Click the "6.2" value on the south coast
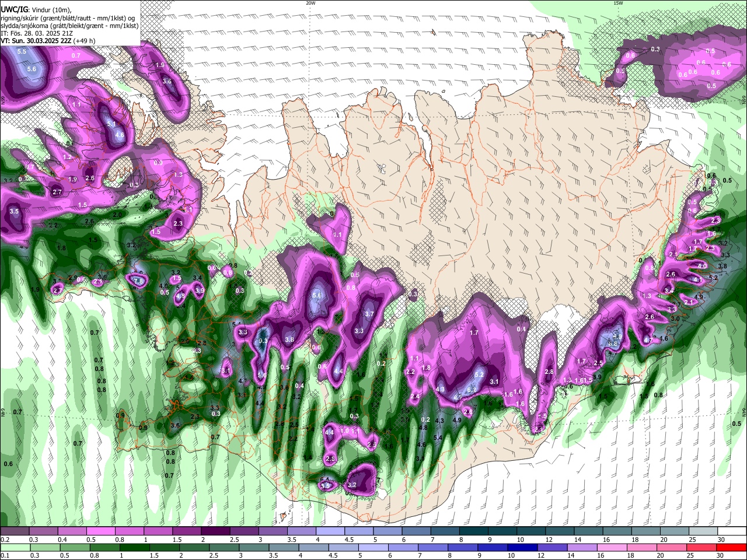 tap(472, 390)
